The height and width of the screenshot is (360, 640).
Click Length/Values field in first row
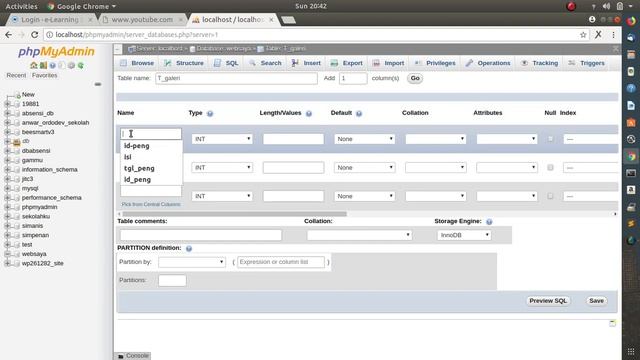293,139
